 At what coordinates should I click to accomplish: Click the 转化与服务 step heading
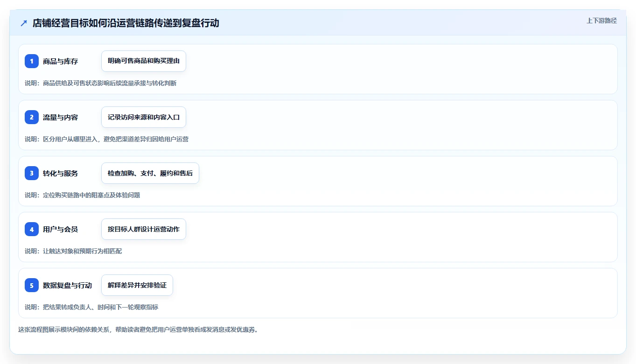(x=60, y=173)
